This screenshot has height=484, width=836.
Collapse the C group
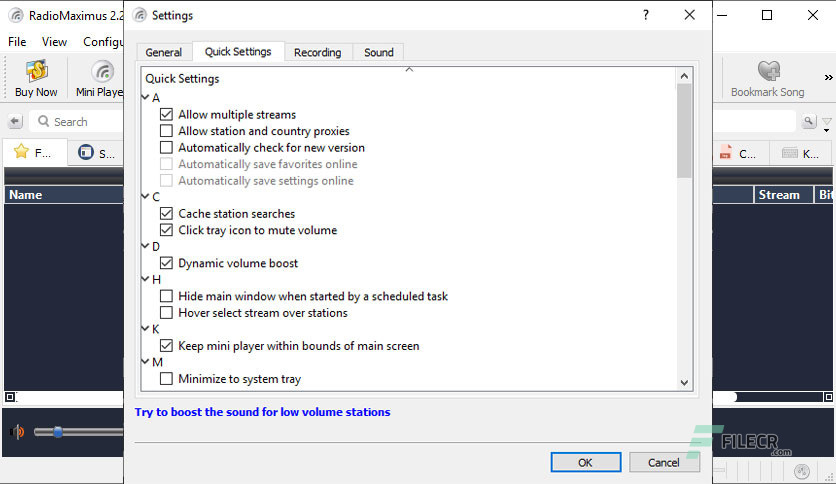click(145, 197)
